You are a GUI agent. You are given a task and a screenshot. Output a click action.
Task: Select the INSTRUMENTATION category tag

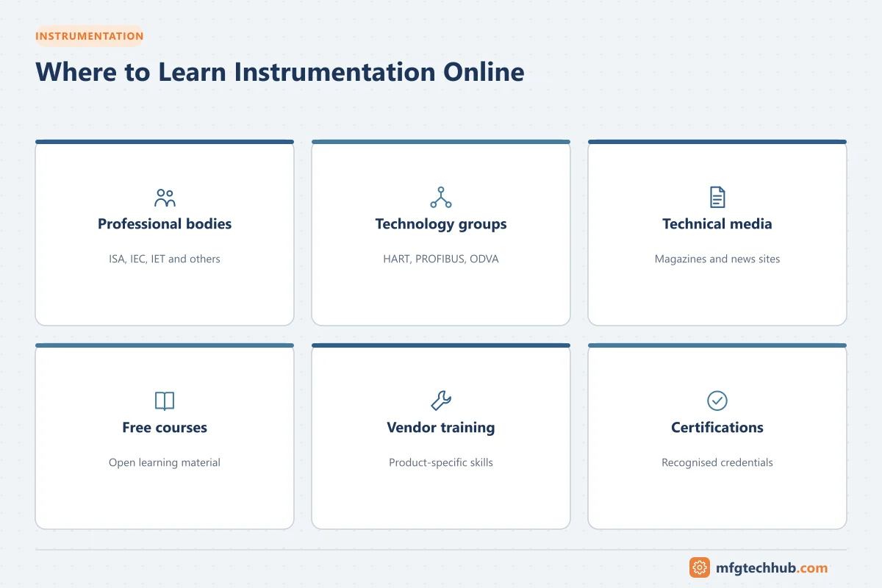point(90,36)
